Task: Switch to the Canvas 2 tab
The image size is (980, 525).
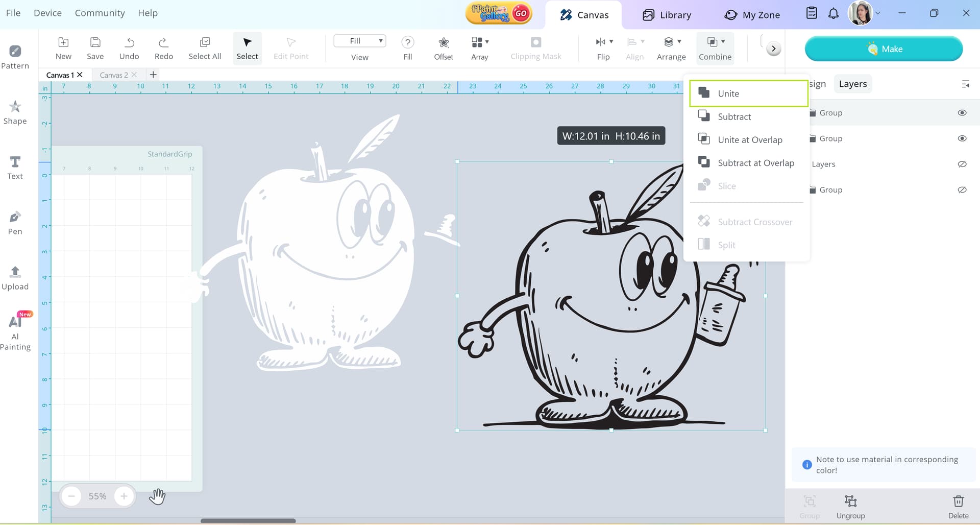Action: coord(114,75)
